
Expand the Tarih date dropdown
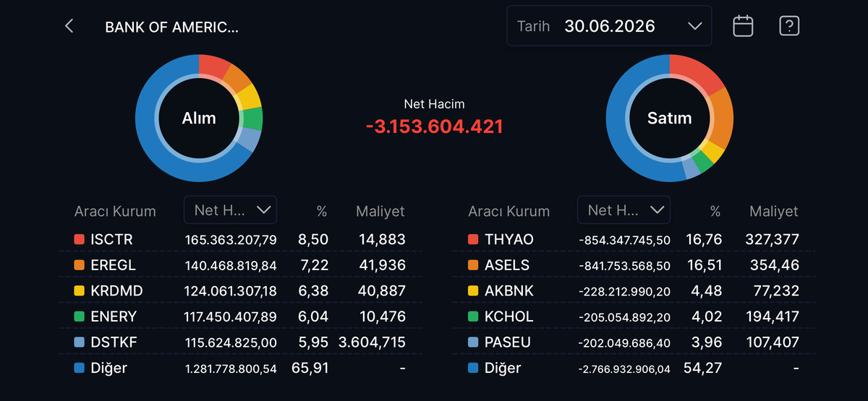click(x=609, y=26)
